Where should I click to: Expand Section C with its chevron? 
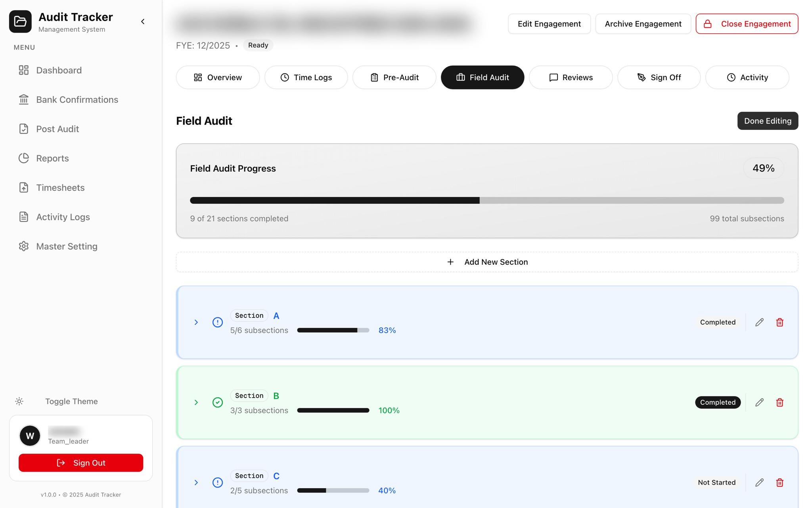click(x=196, y=483)
